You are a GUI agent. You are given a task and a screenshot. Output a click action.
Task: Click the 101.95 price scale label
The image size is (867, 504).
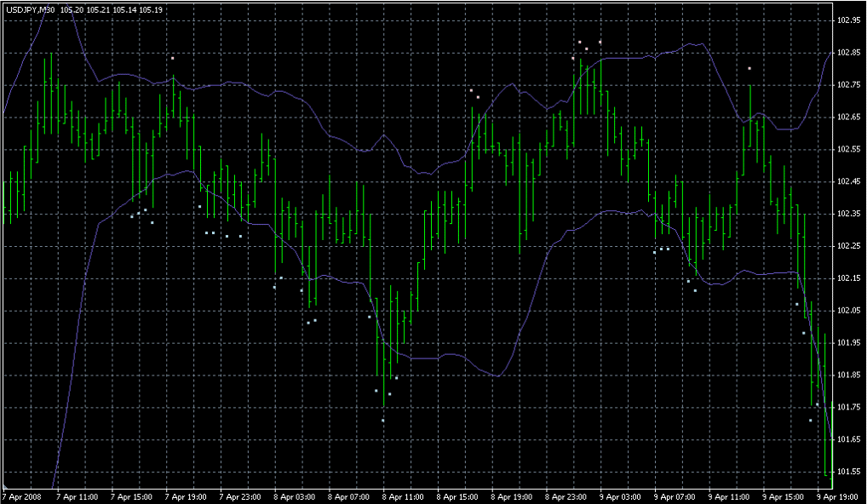coord(849,342)
